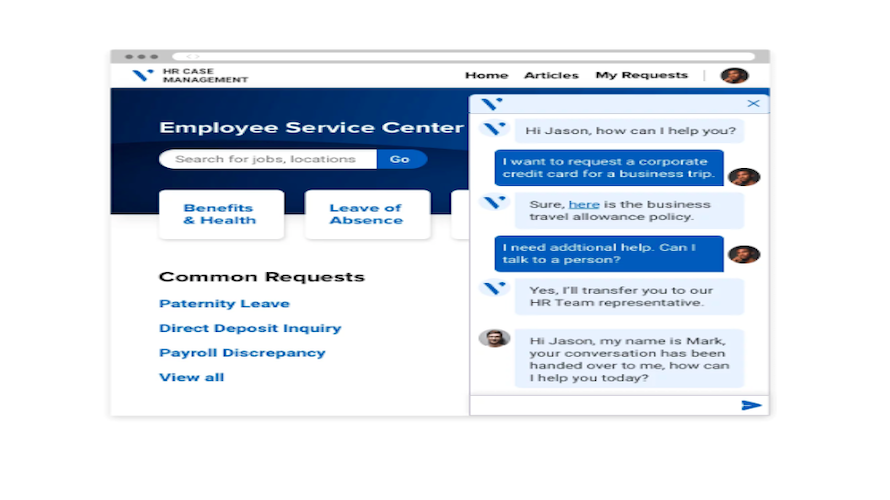The height and width of the screenshot is (500, 890).
Task: Click into the chat message input box
Action: [604, 405]
